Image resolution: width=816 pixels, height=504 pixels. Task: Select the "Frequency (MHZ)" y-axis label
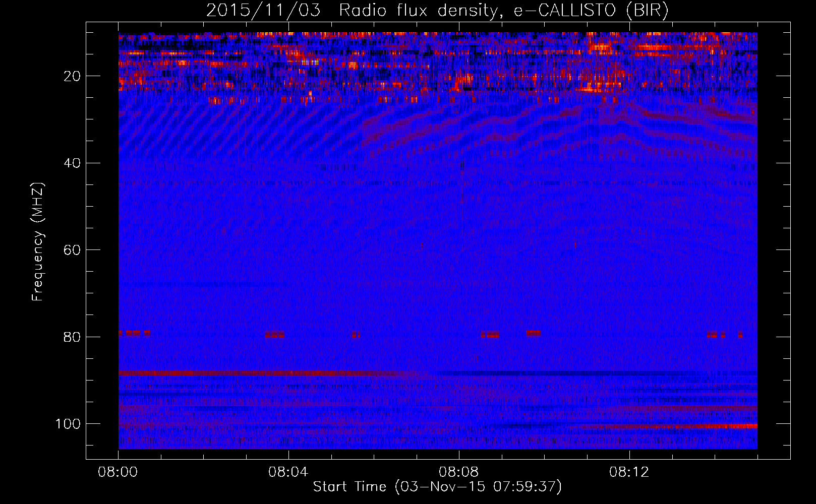pos(38,242)
